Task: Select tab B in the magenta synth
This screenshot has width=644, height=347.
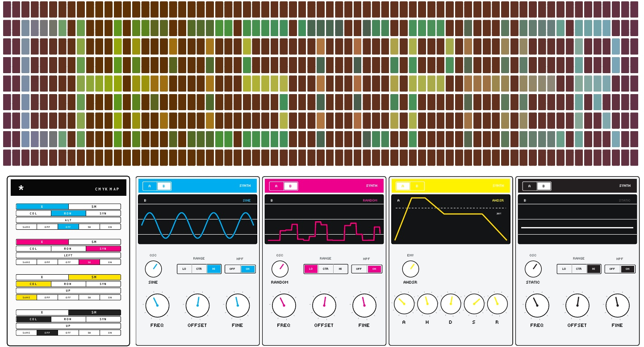Action: click(290, 186)
